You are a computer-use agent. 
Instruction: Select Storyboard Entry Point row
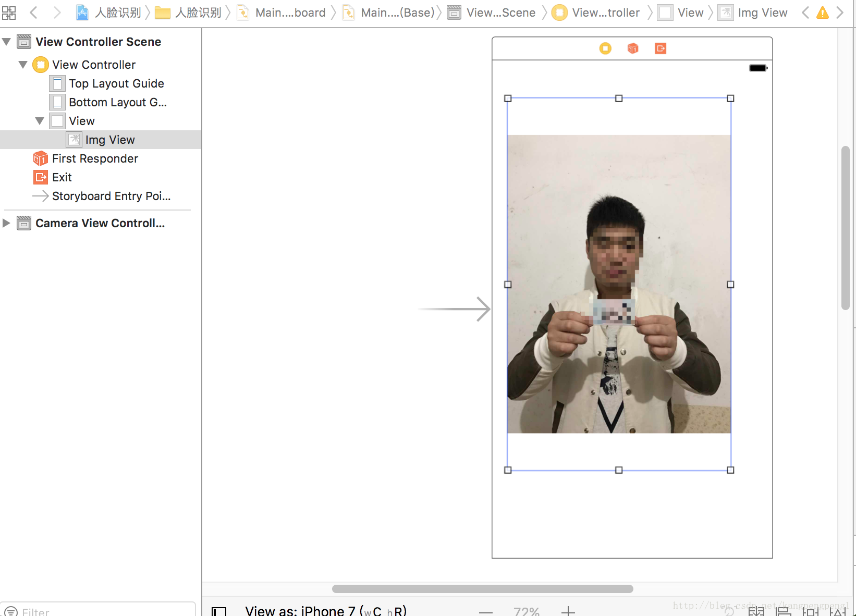(101, 196)
